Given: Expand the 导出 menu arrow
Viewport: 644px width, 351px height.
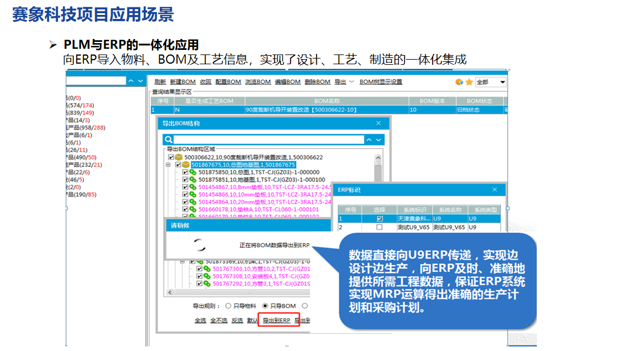Looking at the screenshot, I should (x=352, y=82).
